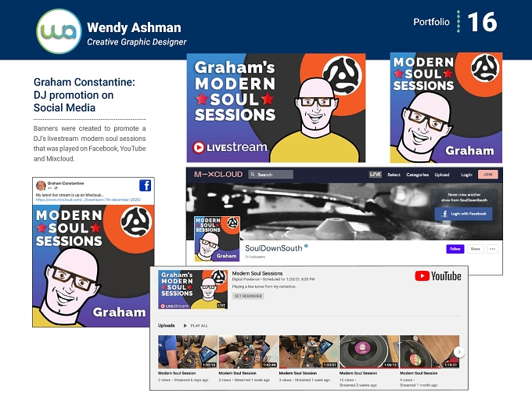The width and height of the screenshot is (532, 411).
Task: Click the search magnifier icon on Mixcloud
Action: click(253, 175)
